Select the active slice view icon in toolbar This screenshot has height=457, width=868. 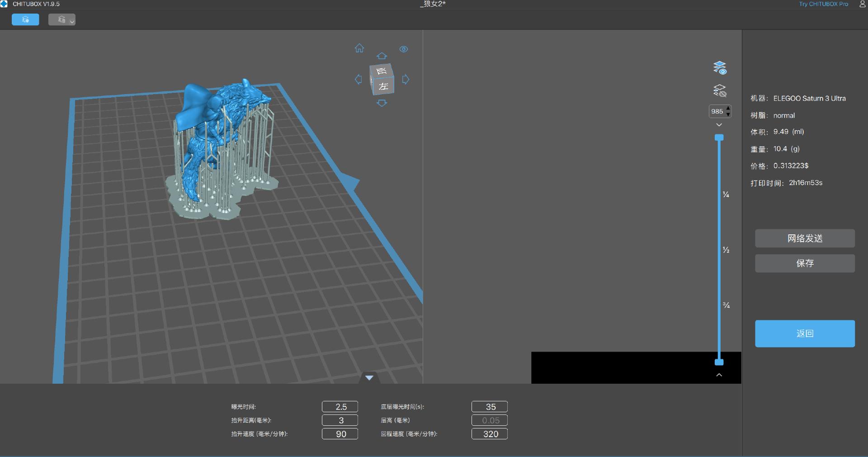pos(25,19)
